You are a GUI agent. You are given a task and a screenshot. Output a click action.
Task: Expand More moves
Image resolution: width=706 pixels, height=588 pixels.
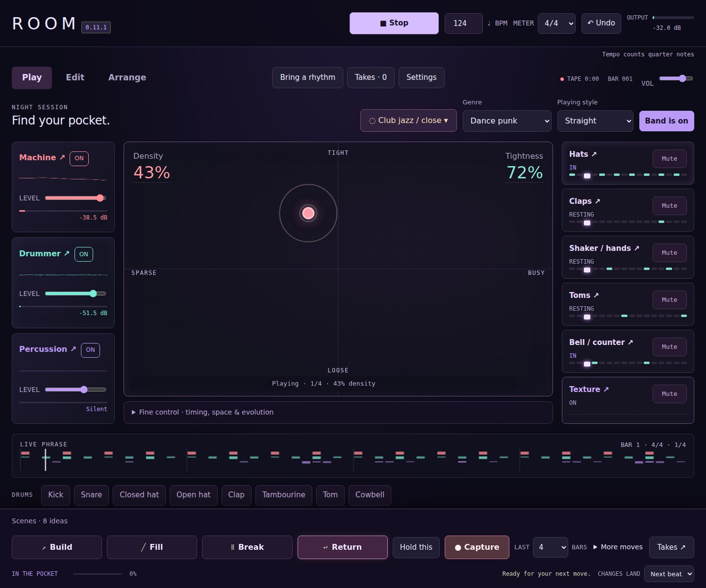pyautogui.click(x=618, y=547)
